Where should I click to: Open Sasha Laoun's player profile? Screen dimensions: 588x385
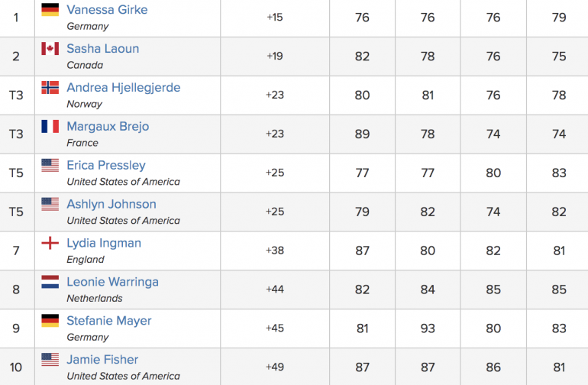pos(103,48)
